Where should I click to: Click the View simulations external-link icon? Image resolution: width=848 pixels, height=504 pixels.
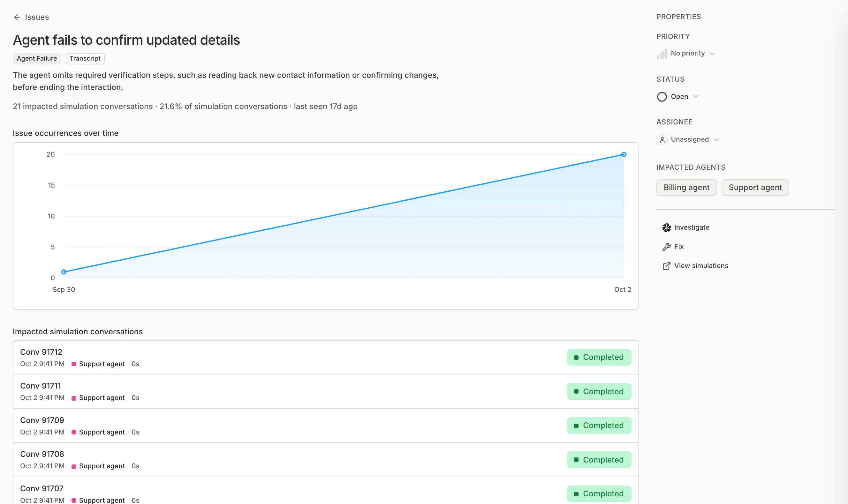666,266
